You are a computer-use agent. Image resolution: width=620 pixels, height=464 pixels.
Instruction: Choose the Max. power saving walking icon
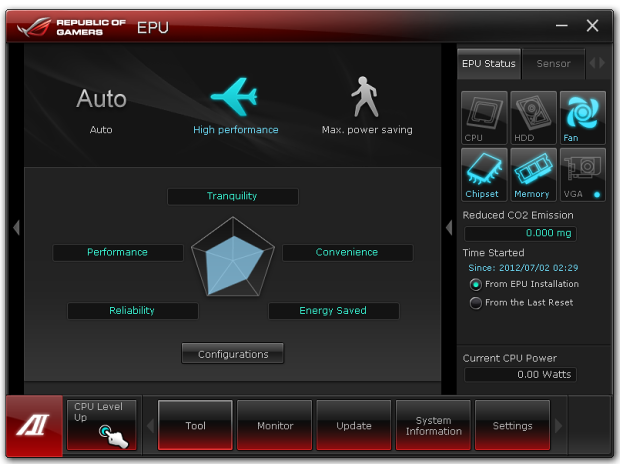tap(365, 97)
